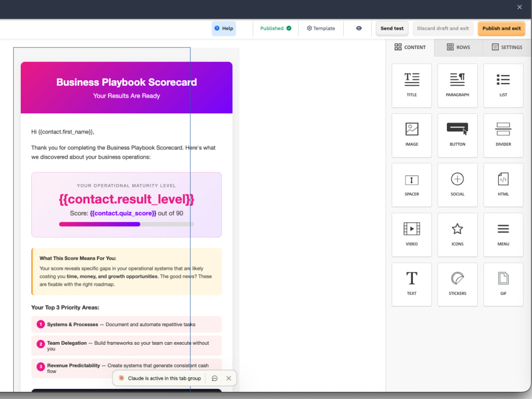Select the 'Your Results Are Ready' subtitle
This screenshot has width=532, height=399.
127,96
